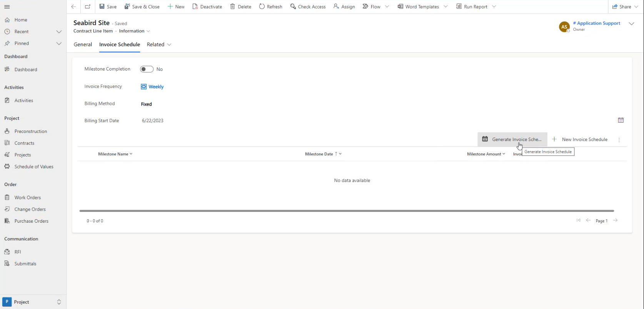This screenshot has width=644, height=309.
Task: Click the Generate Invoice Schedule button
Action: click(512, 139)
